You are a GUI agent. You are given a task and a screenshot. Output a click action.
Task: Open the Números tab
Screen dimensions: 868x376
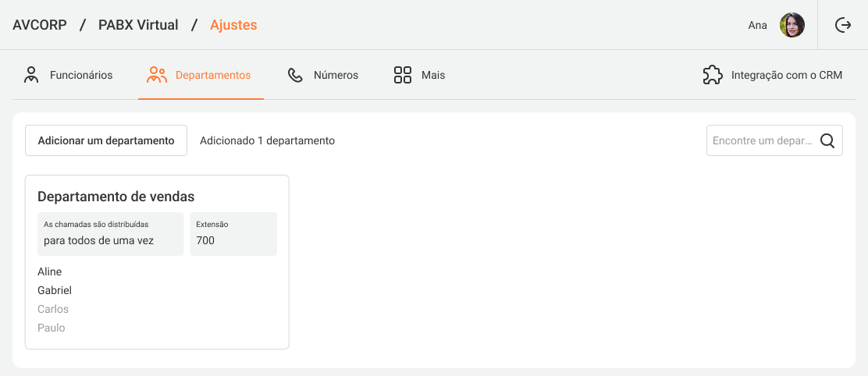(x=336, y=76)
